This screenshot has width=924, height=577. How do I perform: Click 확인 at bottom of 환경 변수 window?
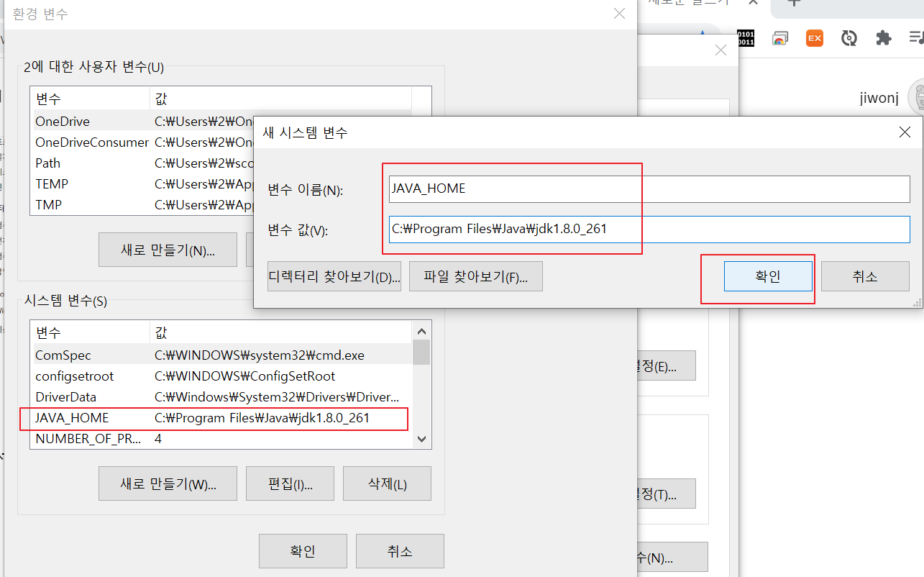point(303,551)
